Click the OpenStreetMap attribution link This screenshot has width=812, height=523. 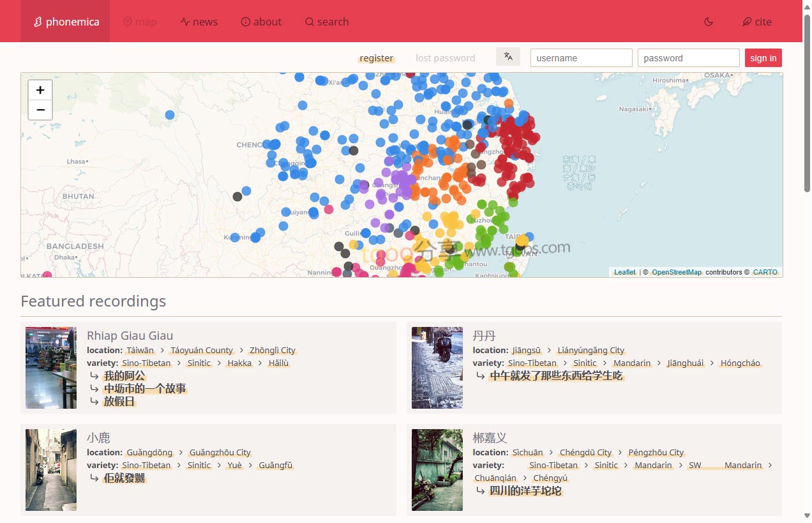676,273
